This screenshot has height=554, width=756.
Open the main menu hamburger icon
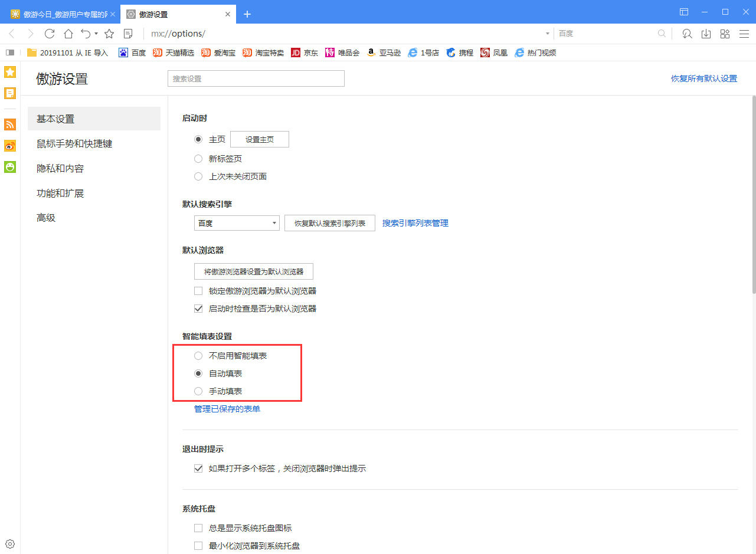click(x=744, y=34)
